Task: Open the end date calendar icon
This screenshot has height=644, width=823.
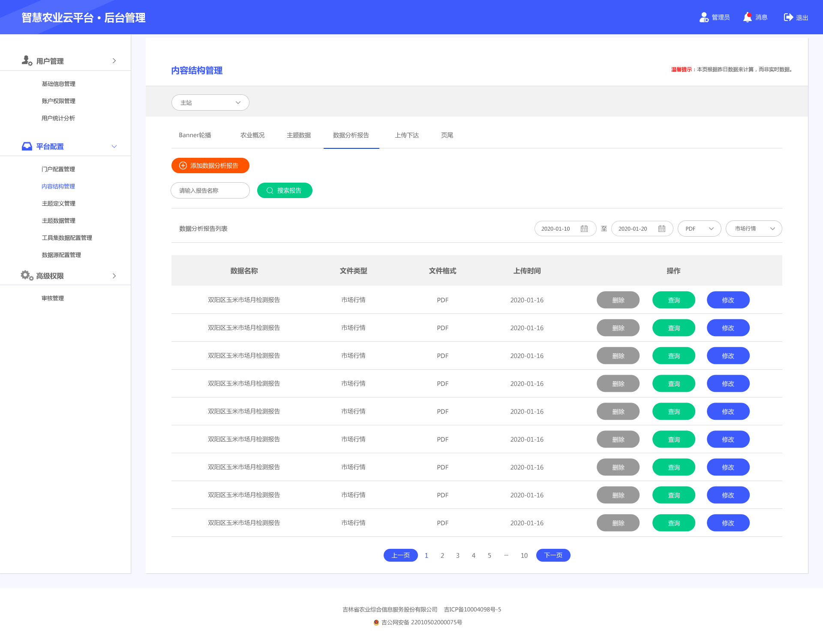Action: click(662, 229)
